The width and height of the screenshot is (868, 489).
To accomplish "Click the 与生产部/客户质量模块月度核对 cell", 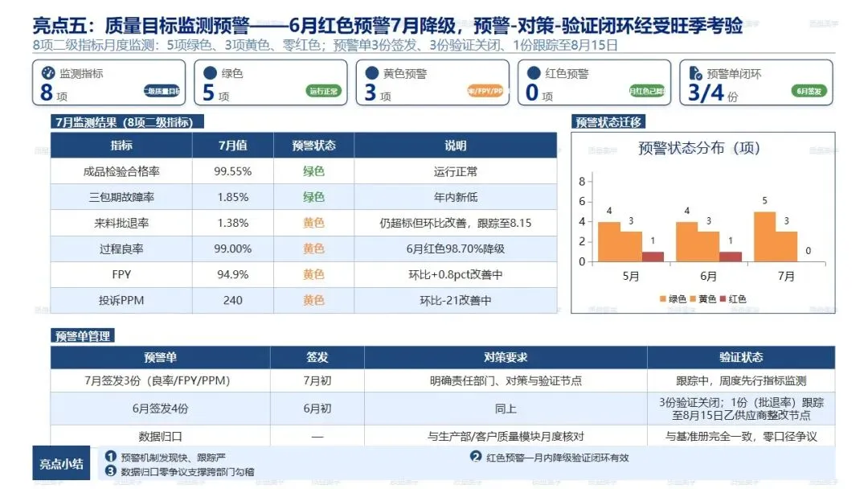I will coord(506,436).
